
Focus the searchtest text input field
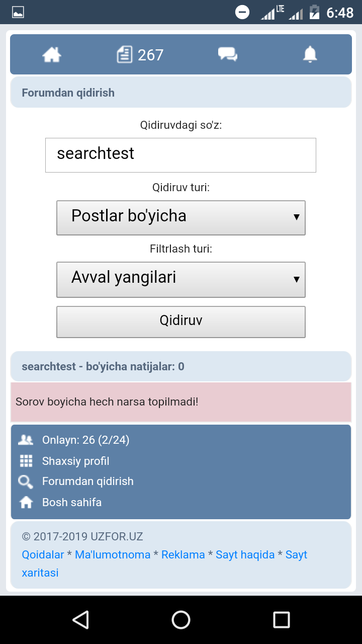point(180,155)
